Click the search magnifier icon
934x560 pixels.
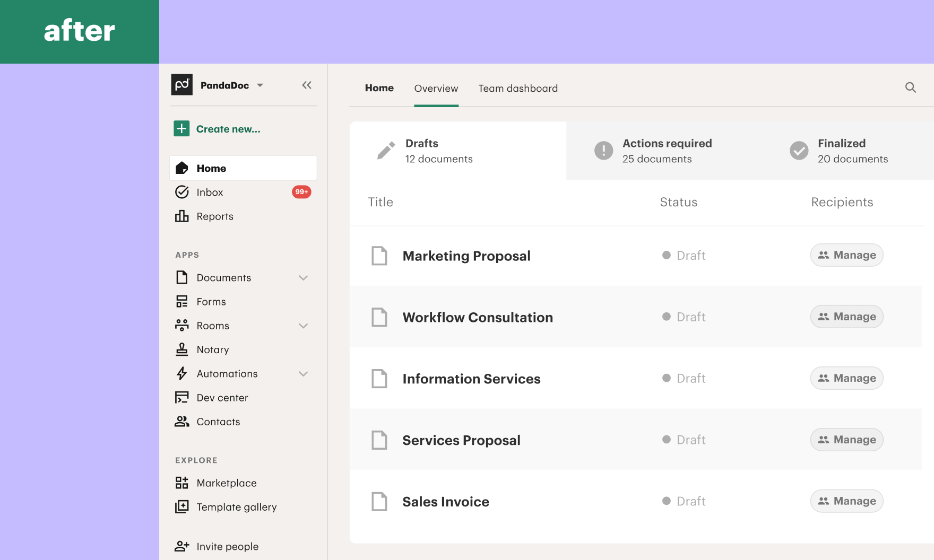tap(910, 87)
